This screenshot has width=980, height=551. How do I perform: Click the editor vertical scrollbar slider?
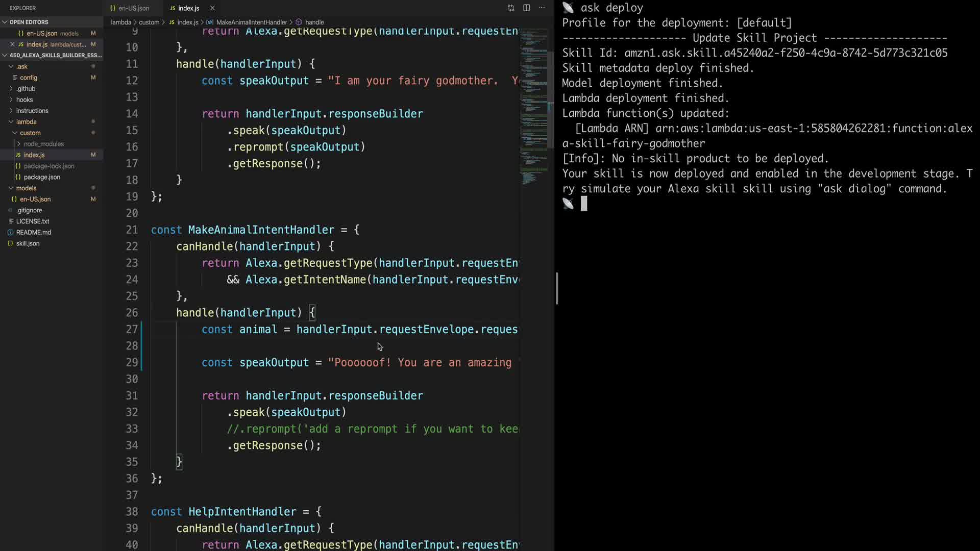point(551,99)
